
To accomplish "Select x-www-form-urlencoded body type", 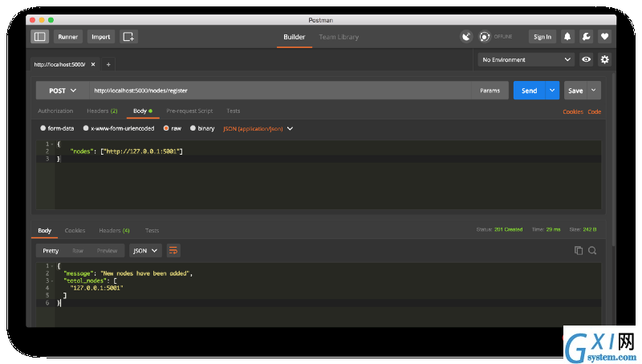I will (118, 128).
